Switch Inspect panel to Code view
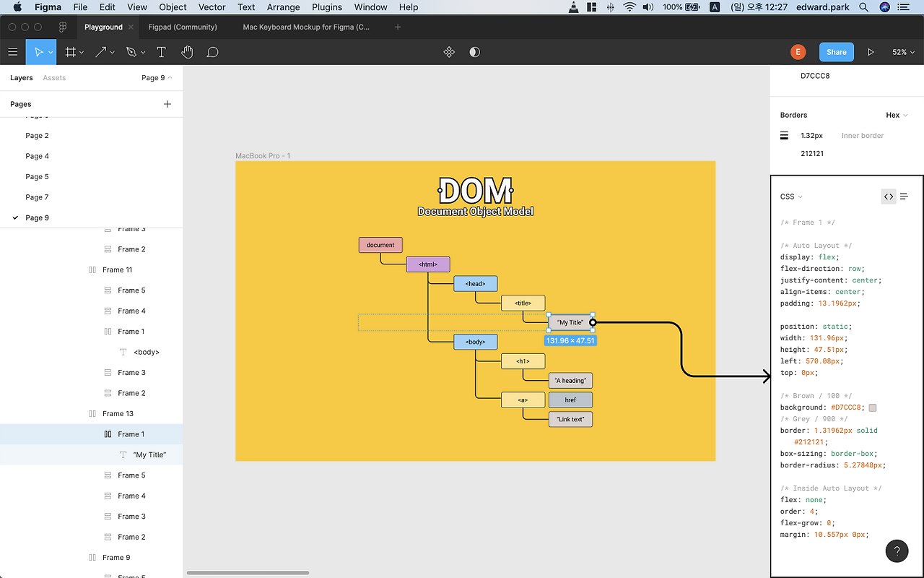 pyautogui.click(x=889, y=197)
